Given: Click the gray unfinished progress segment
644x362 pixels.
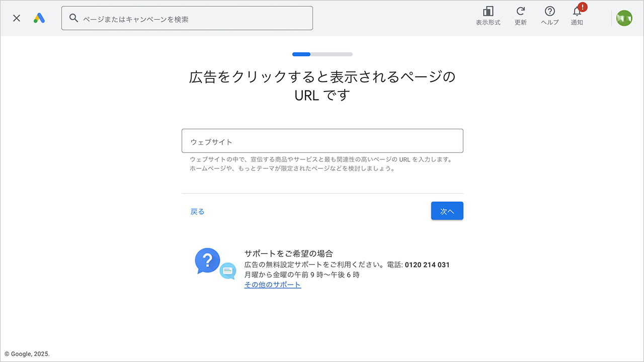Looking at the screenshot, I should tap(332, 54).
